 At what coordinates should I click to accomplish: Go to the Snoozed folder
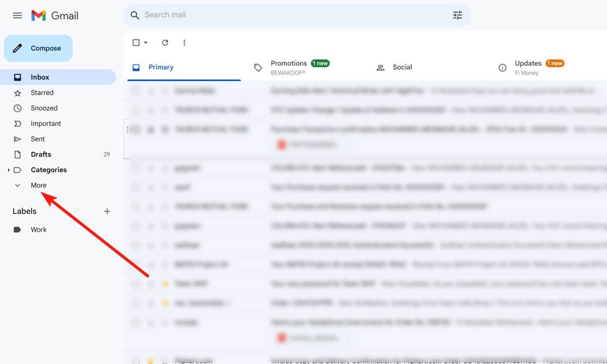tap(44, 108)
